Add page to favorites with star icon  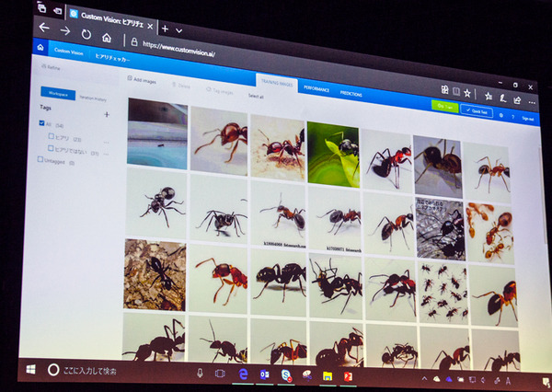coord(467,93)
